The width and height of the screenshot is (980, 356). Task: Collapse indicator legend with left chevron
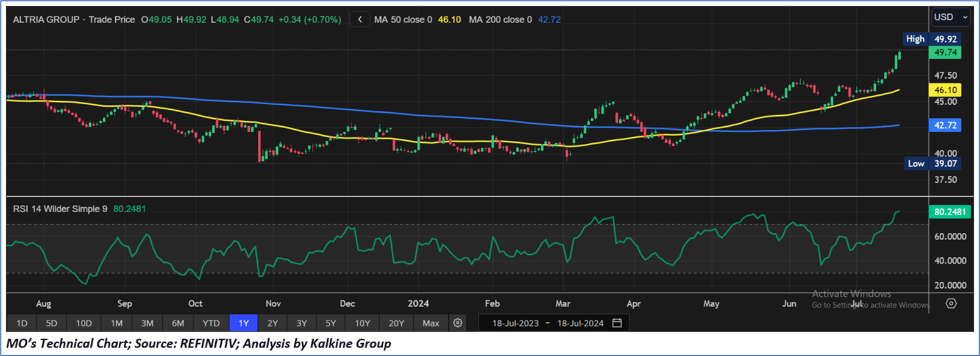(x=360, y=20)
